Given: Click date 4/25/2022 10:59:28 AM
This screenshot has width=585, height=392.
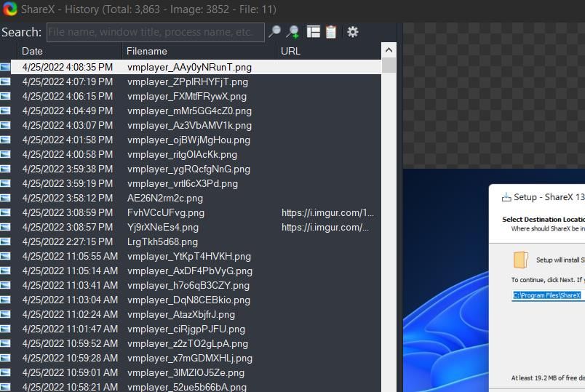Looking at the screenshot, I should [70, 358].
